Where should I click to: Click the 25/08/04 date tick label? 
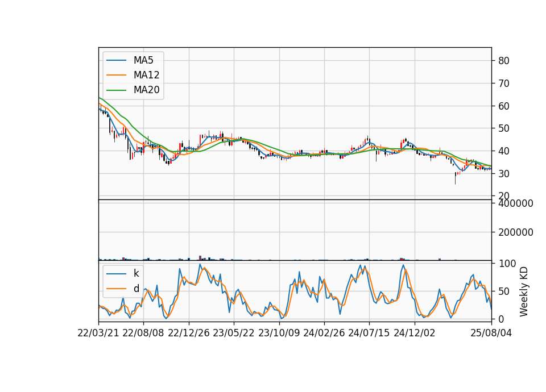pyautogui.click(x=491, y=333)
